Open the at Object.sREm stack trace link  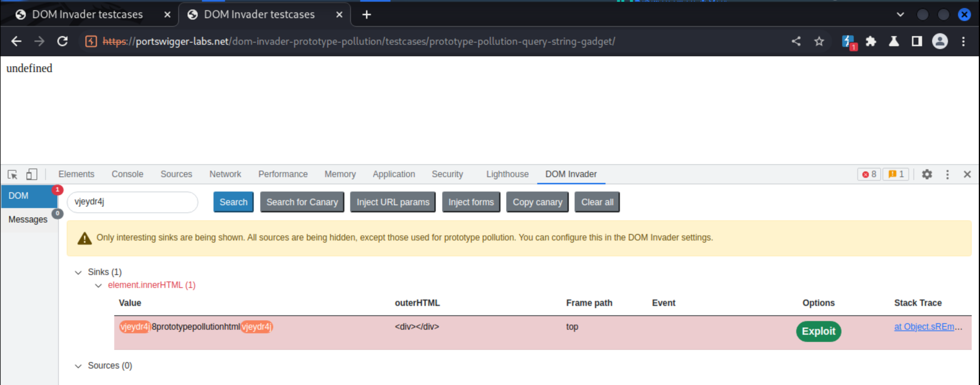tap(928, 327)
